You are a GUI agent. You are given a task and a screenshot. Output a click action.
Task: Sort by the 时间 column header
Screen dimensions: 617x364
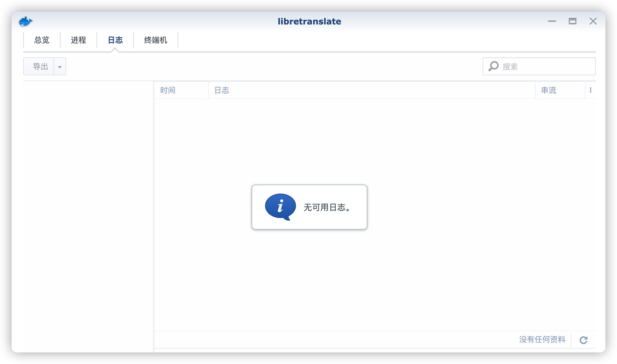[x=181, y=90]
